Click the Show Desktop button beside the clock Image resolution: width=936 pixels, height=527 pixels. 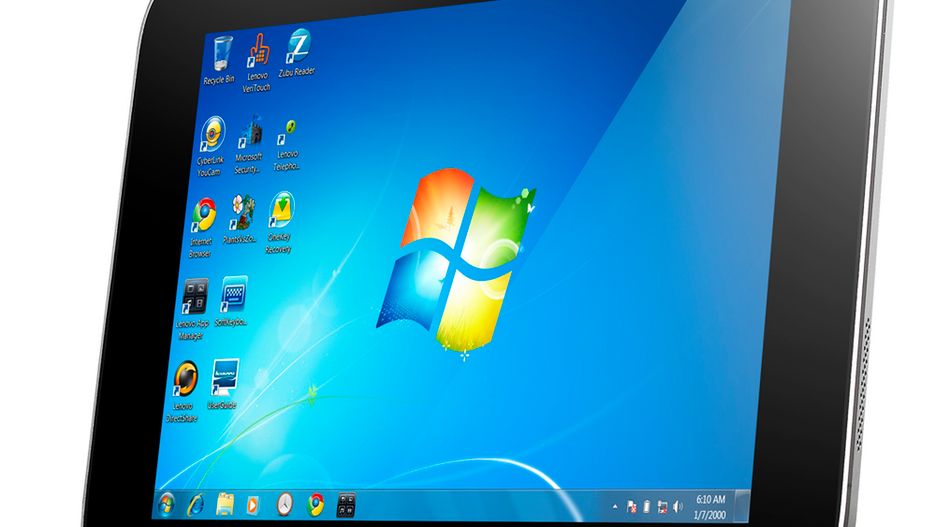[x=742, y=506]
